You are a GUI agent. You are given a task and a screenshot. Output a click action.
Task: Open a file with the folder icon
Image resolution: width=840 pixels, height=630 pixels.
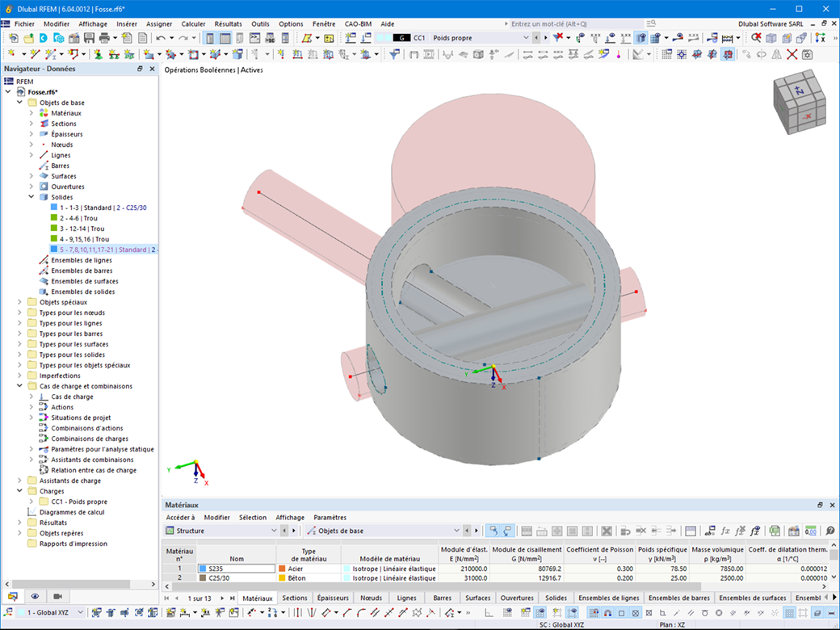click(28, 38)
